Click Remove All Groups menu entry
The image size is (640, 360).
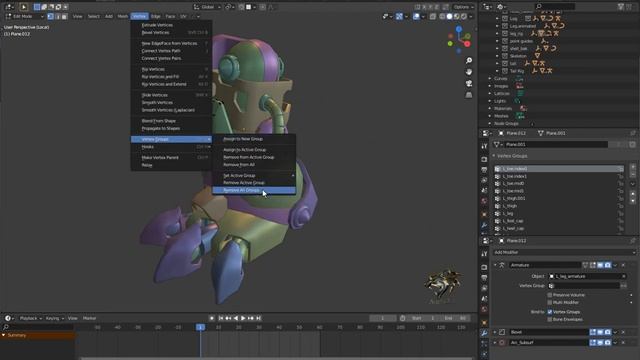click(x=253, y=190)
